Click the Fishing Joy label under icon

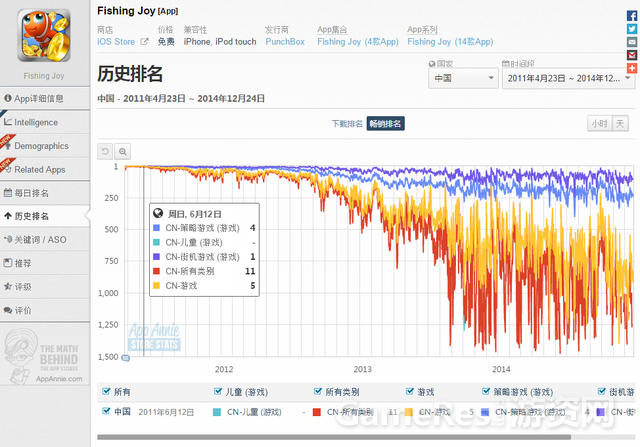44,76
